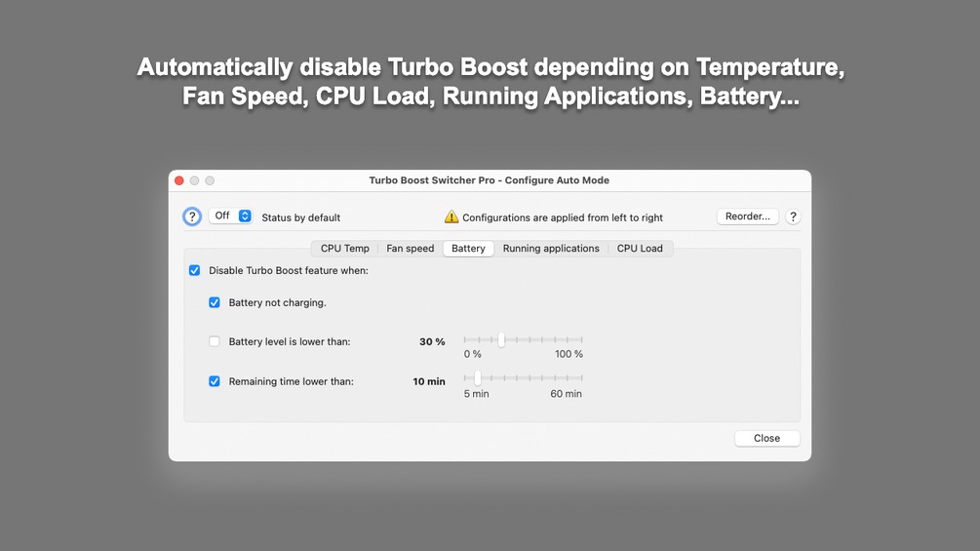Click the Reorder... button
Screen dimensions: 980x551
(748, 216)
